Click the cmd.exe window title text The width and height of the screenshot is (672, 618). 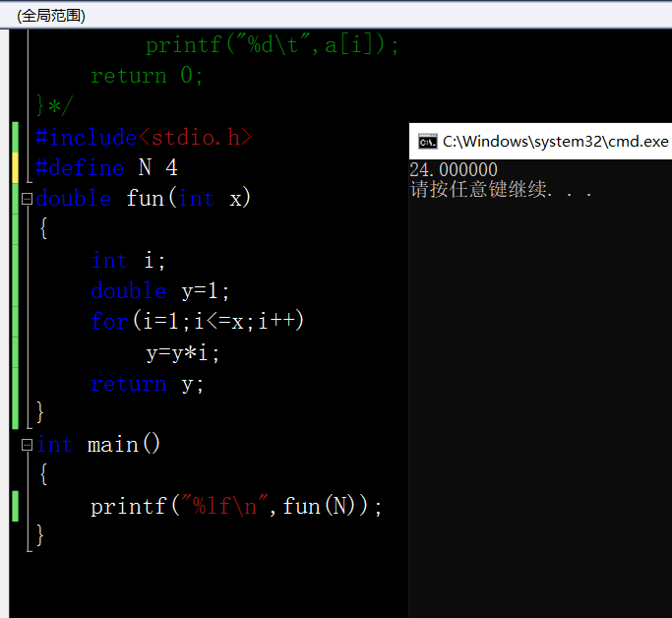click(x=556, y=142)
